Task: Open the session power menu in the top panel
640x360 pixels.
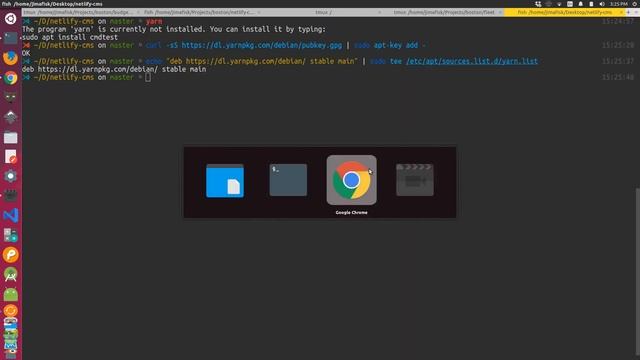Action: pos(635,4)
